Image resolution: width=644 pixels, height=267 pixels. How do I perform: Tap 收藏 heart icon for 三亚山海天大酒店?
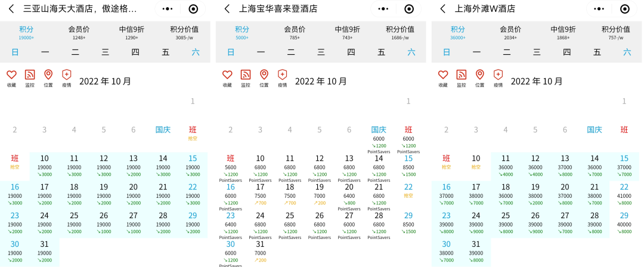pos(11,78)
